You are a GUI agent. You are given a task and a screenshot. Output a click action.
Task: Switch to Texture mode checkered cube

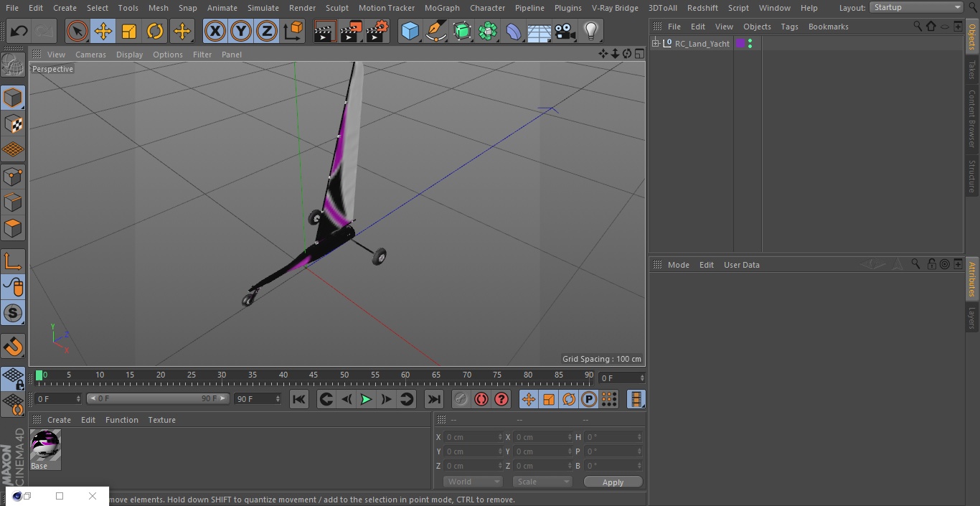(x=13, y=124)
